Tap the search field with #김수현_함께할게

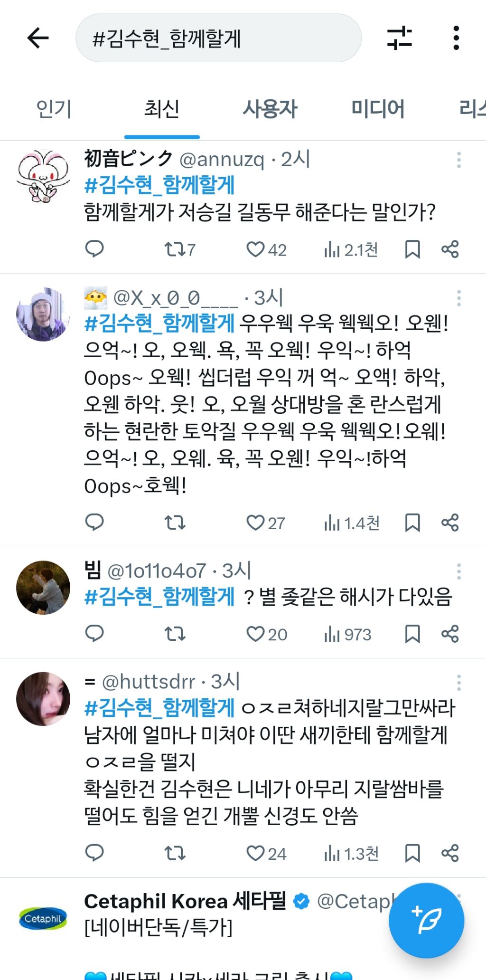pos(218,38)
